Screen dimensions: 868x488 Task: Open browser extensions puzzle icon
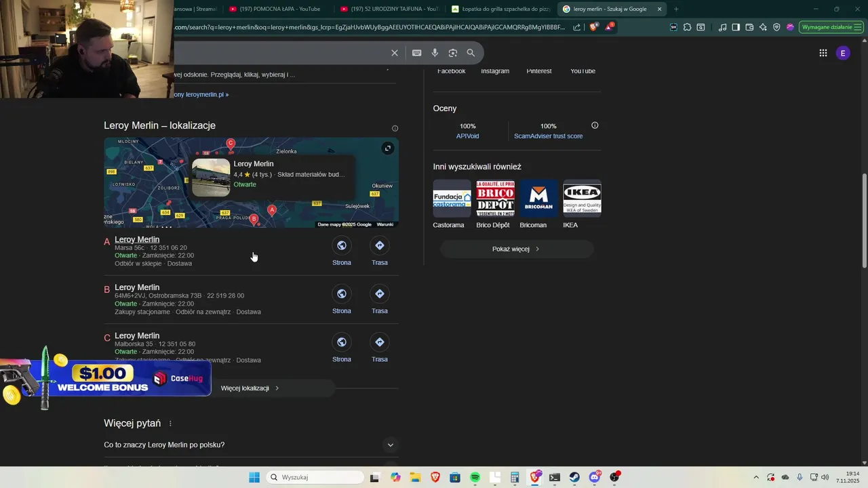pyautogui.click(x=687, y=27)
